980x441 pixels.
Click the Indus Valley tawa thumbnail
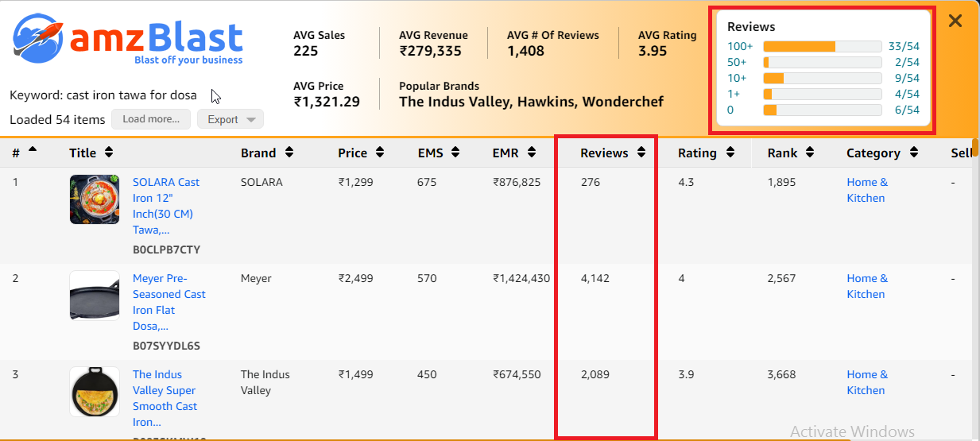tap(95, 392)
